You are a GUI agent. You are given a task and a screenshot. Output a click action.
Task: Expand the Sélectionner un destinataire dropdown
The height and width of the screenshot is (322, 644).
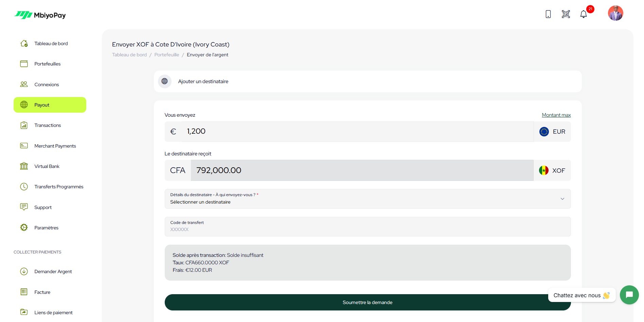tap(368, 199)
